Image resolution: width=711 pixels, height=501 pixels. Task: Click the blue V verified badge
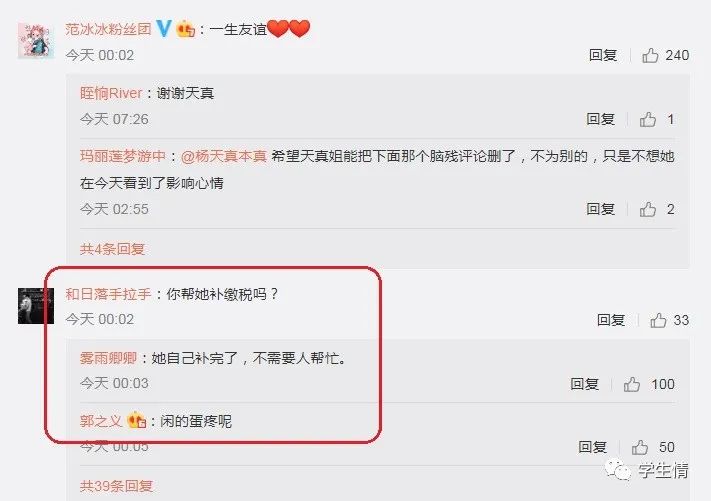click(164, 29)
